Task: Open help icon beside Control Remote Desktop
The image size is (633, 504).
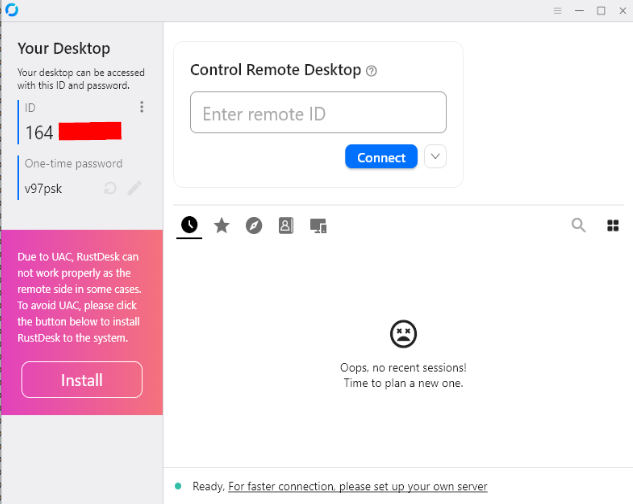Action: (371, 71)
